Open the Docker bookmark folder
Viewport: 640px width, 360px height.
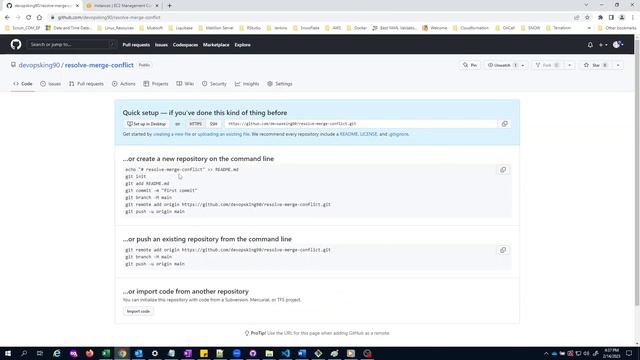tap(357, 28)
